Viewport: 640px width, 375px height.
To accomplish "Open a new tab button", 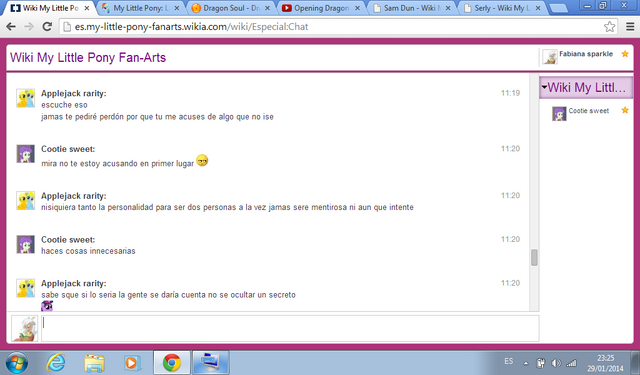I will (x=558, y=9).
